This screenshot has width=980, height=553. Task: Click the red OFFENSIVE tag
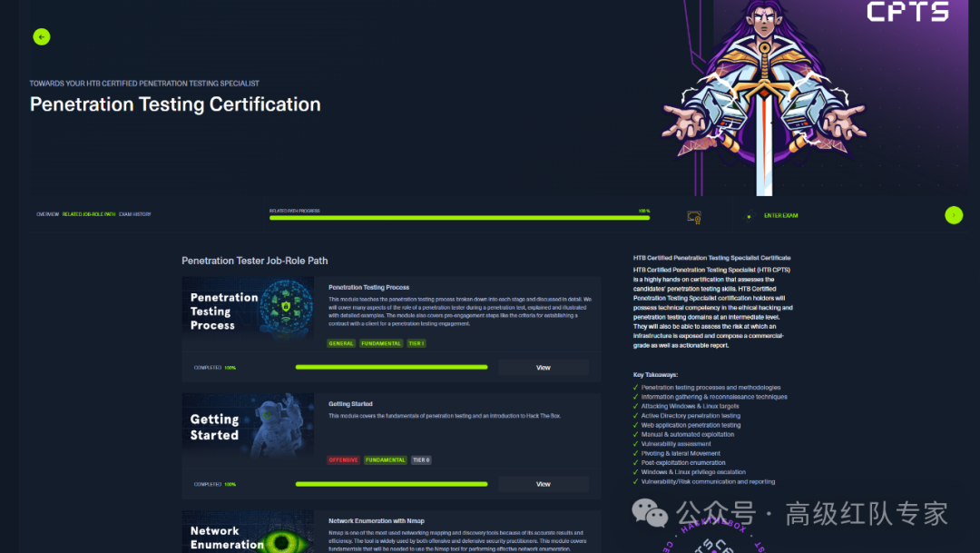tap(343, 460)
